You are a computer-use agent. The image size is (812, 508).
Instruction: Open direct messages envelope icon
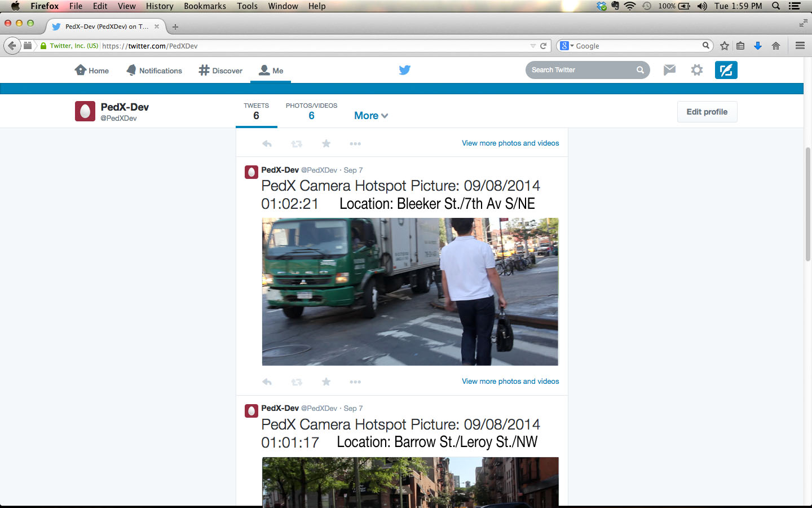point(669,70)
